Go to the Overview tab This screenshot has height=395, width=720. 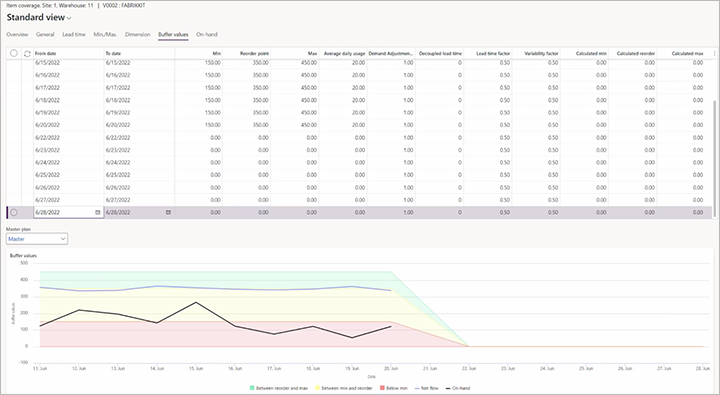(x=17, y=34)
